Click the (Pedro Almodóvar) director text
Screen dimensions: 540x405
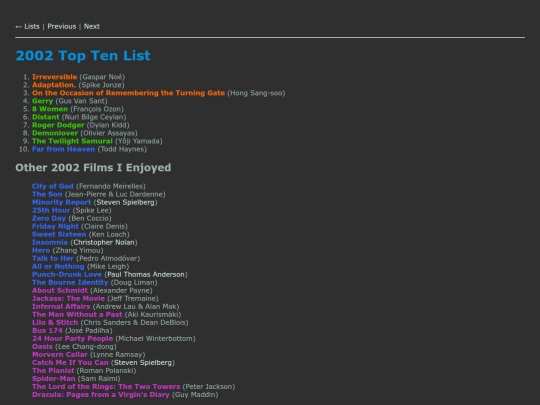108,258
